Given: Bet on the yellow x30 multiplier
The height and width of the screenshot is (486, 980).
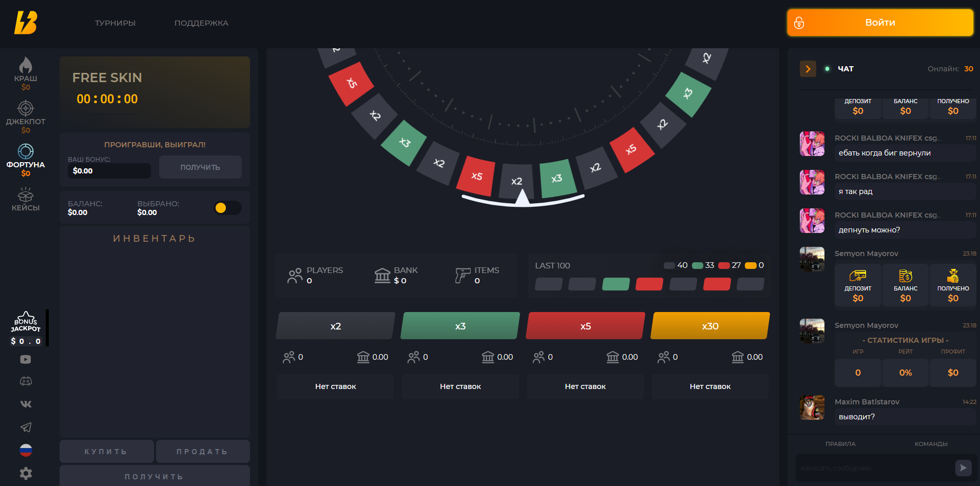Looking at the screenshot, I should point(710,326).
